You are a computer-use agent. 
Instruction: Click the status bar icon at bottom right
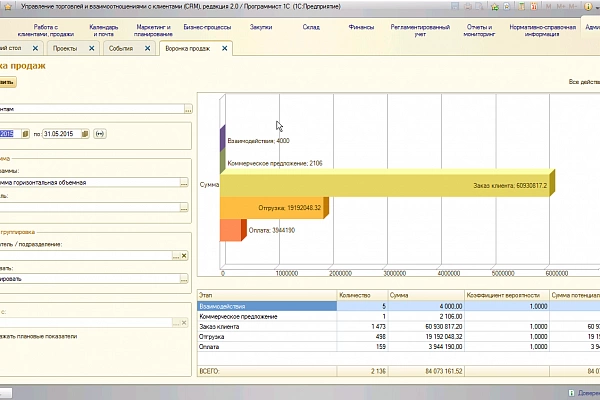[x=571, y=393]
